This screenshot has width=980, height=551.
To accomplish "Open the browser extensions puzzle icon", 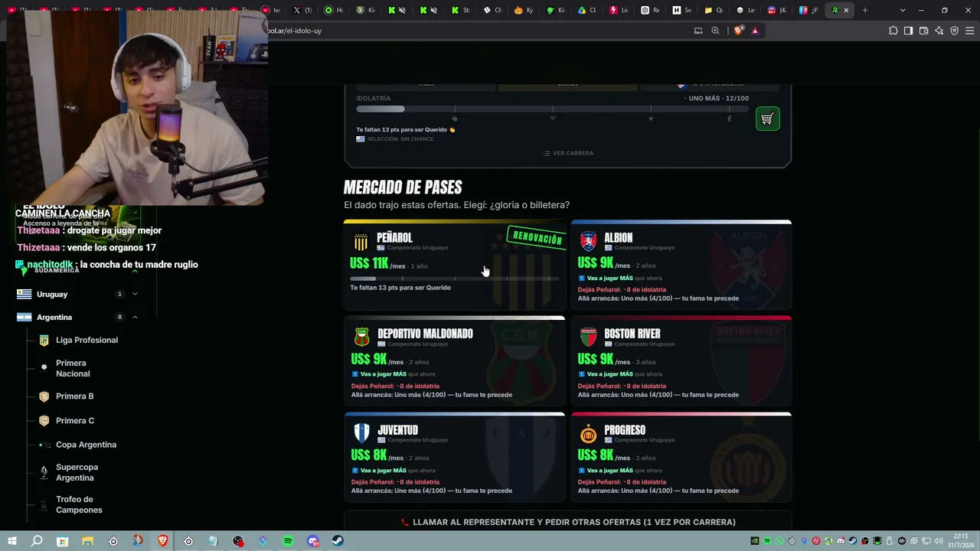I will point(893,31).
